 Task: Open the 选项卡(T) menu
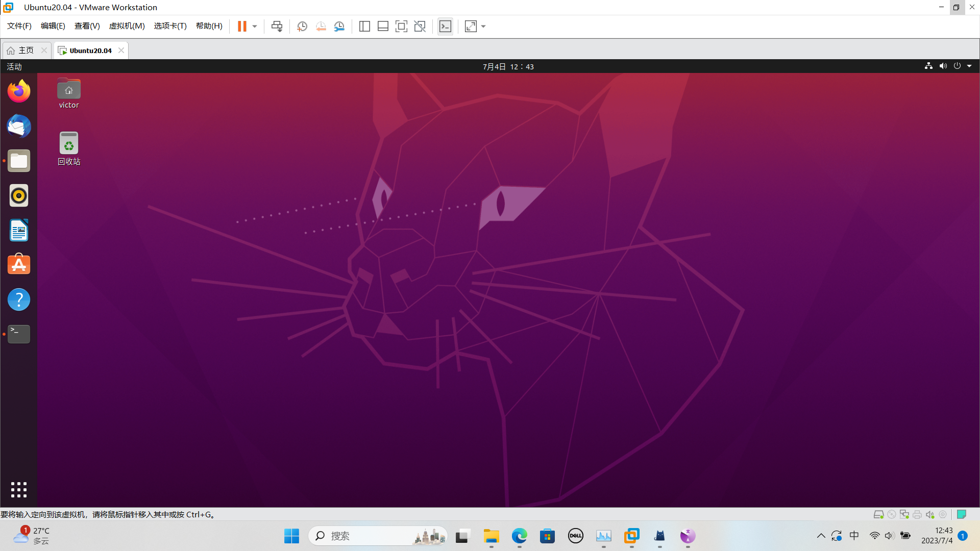pos(170,26)
